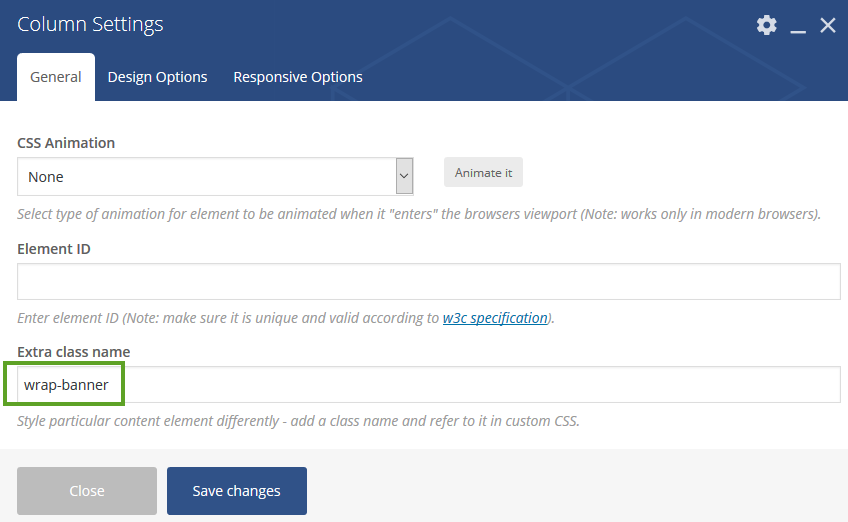This screenshot has height=522, width=848.
Task: Click the Extra class name label
Action: point(74,352)
